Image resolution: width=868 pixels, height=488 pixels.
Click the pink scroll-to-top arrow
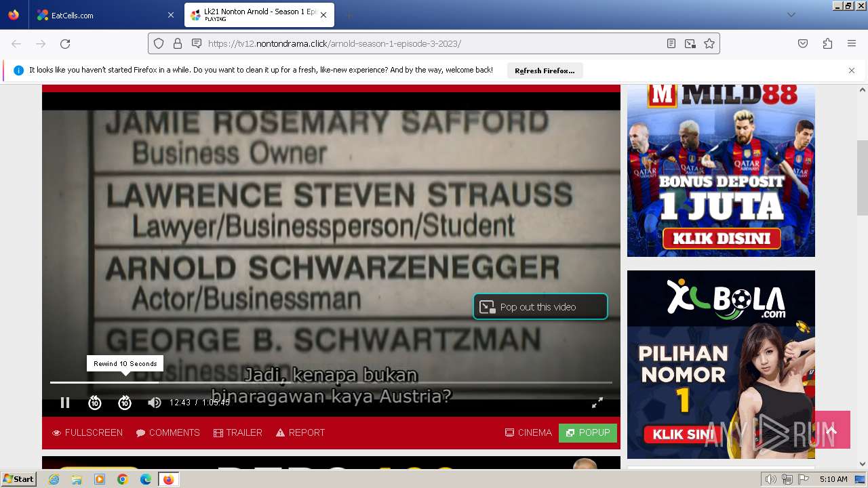(x=832, y=430)
